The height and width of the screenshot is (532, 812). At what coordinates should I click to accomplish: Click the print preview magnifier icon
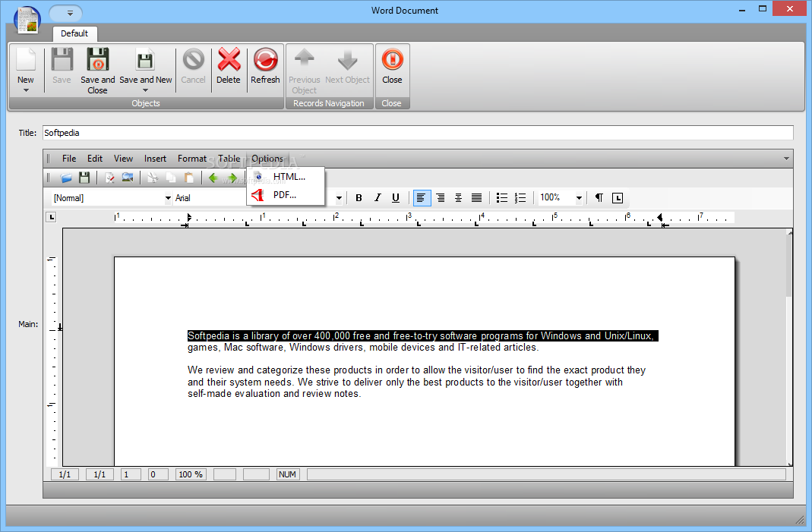point(128,178)
